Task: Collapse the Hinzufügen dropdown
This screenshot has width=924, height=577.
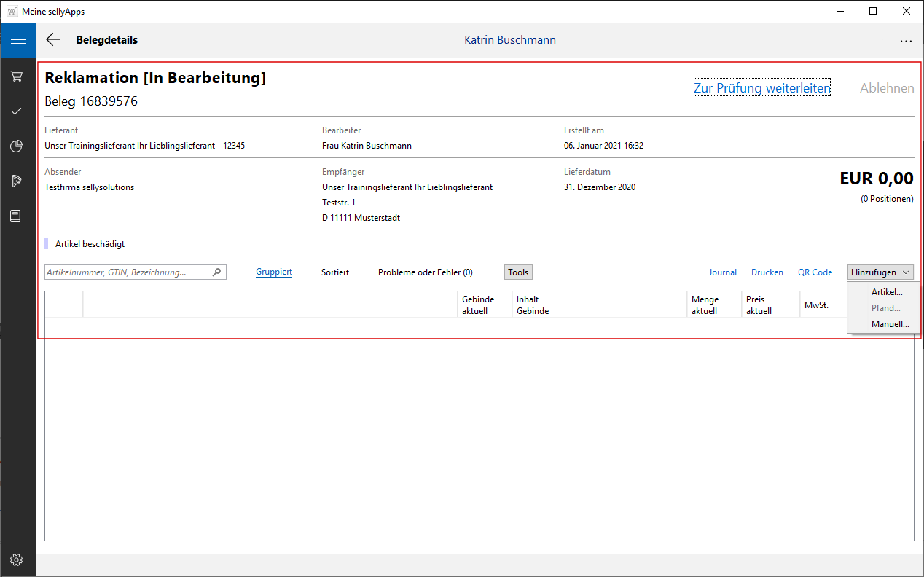Action: tap(880, 272)
